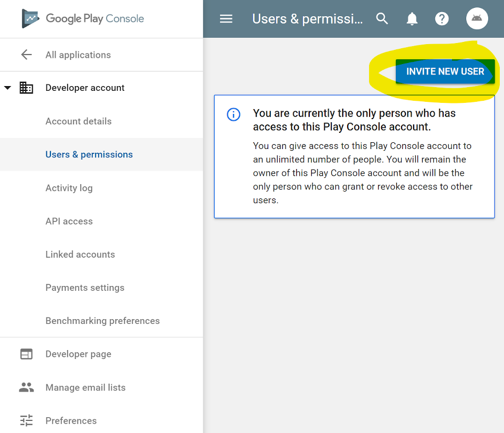Click the heading 'You are currently the only person'
Viewport: 504px width, 433px height.
tap(354, 120)
